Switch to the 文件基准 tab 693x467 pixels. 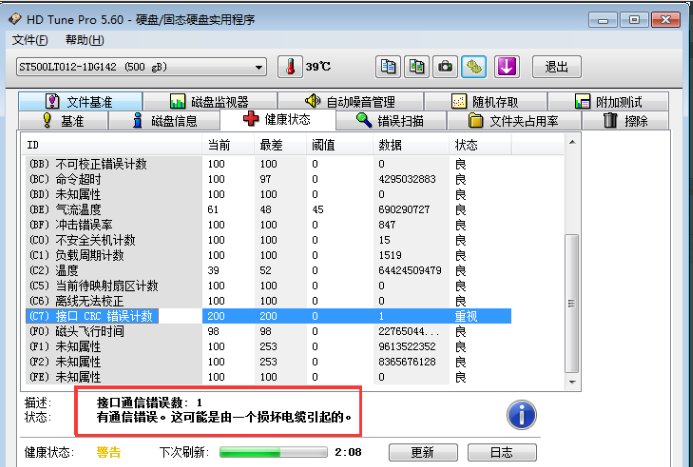[x=80, y=102]
